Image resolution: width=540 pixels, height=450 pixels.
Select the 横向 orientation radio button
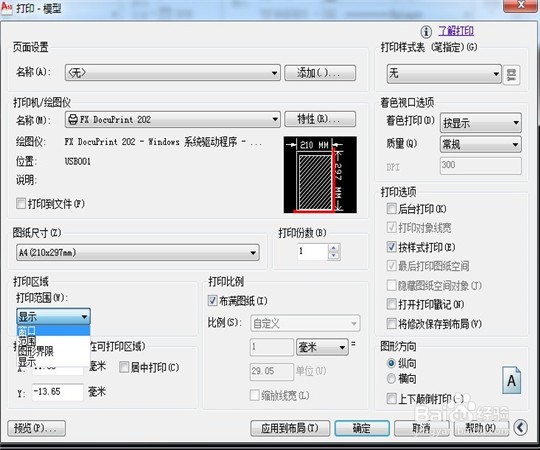click(x=391, y=379)
